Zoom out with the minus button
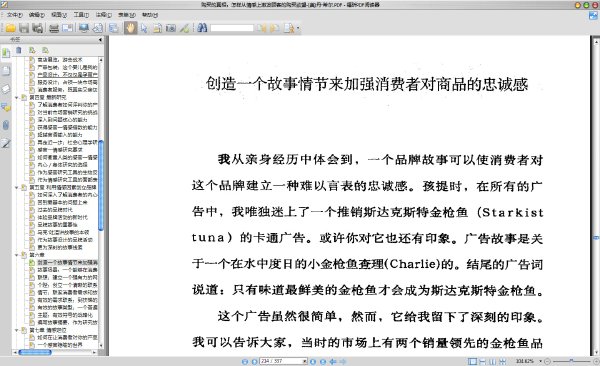Screen dimensions: 600x366 (x=548, y=361)
